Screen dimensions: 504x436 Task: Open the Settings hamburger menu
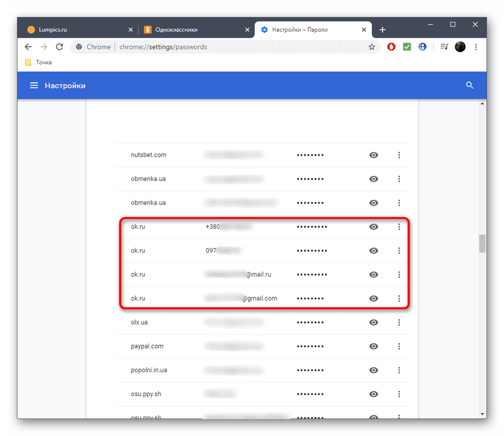(34, 86)
